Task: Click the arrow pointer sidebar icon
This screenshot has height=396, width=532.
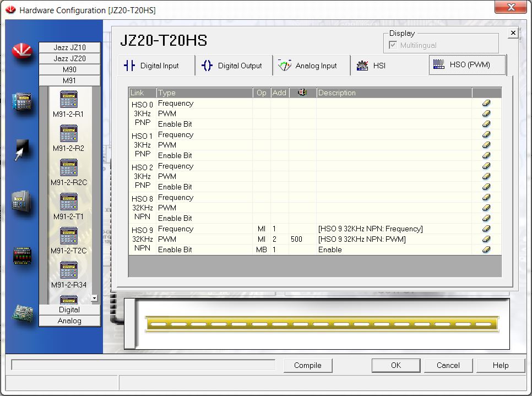Action: pyautogui.click(x=21, y=150)
